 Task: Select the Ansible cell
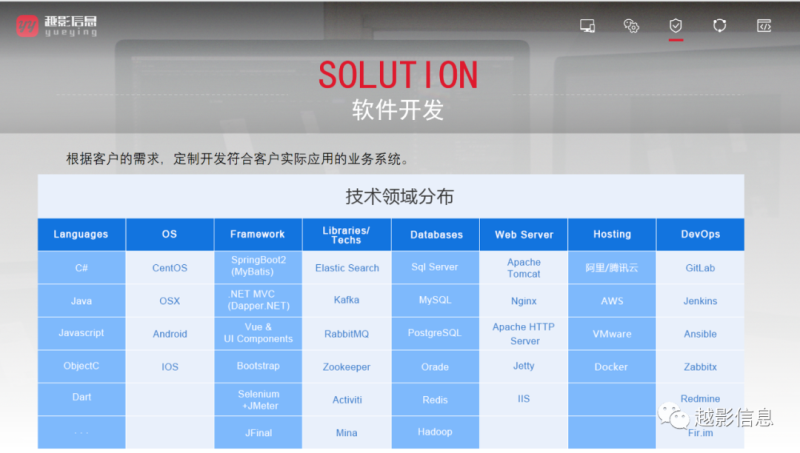point(700,334)
